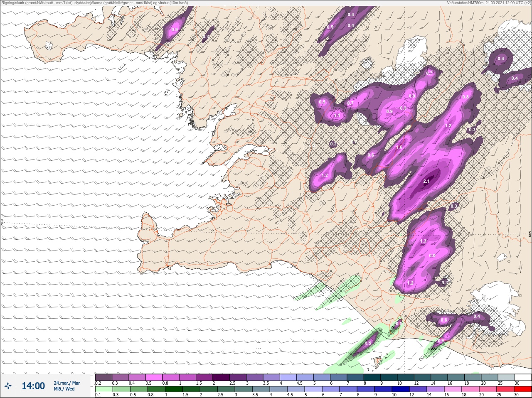
Task: Click the 1.1 precipitation value on the map
Action: (x=337, y=115)
